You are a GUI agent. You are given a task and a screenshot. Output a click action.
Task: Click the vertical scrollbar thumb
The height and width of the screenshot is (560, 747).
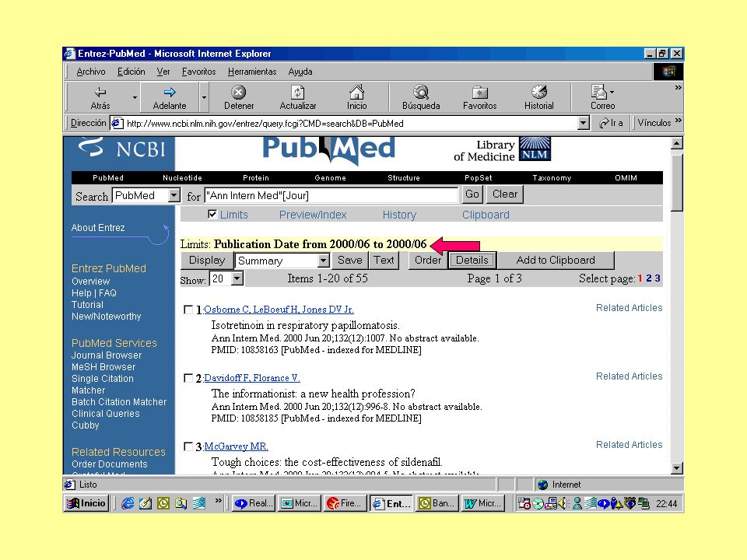coord(677,181)
